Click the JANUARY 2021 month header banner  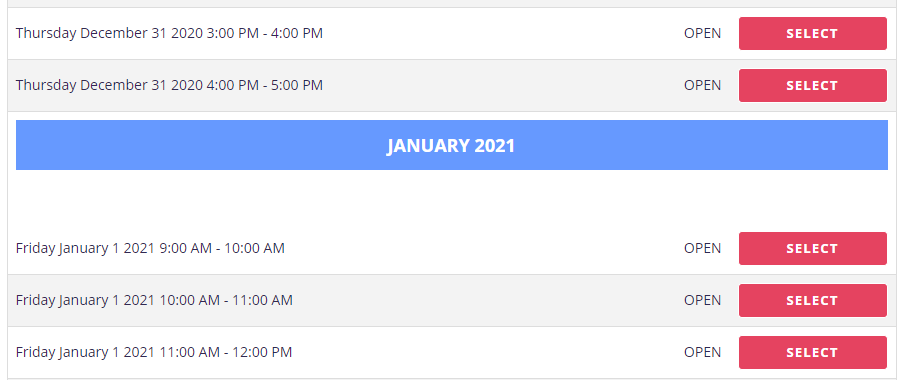click(x=451, y=145)
